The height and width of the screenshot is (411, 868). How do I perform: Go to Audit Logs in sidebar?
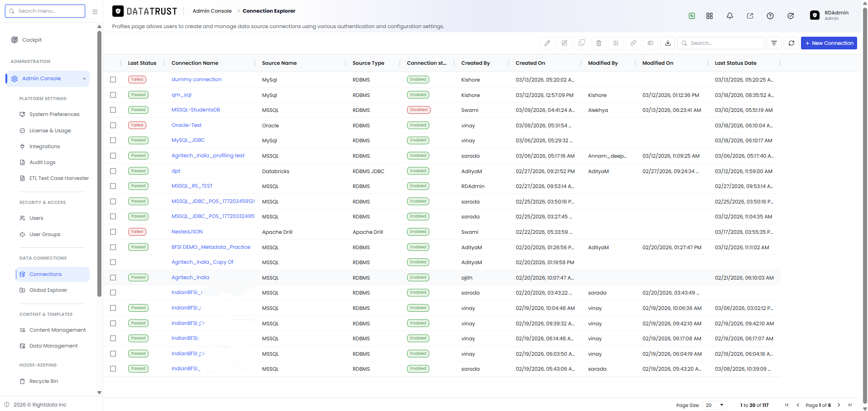click(42, 162)
